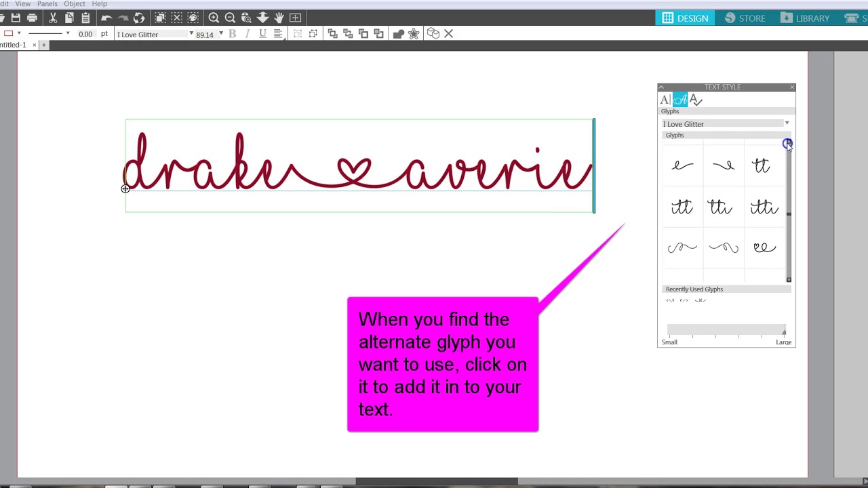
Task: Insert the plain 'tt' ligature glyph in first row
Action: pyautogui.click(x=762, y=165)
